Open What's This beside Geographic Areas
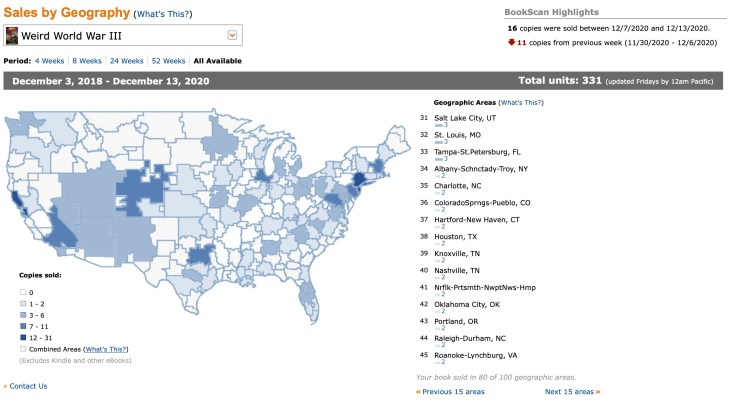The width and height of the screenshot is (736, 408). click(522, 103)
